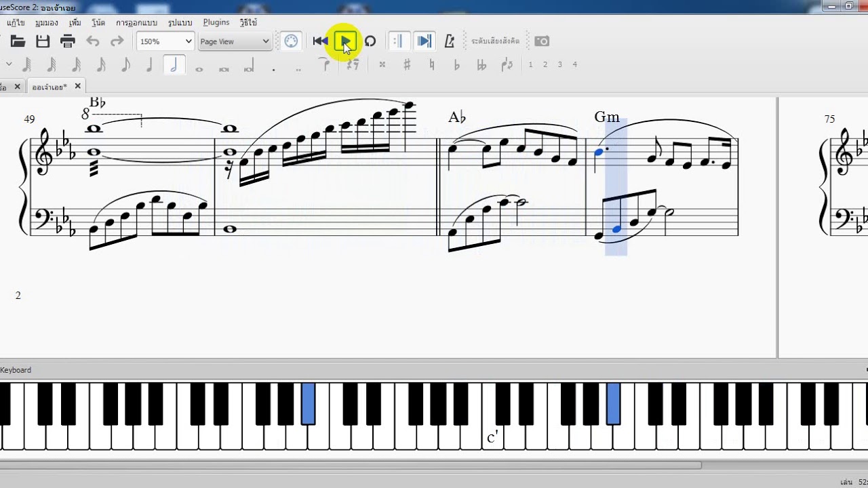This screenshot has height=488, width=868.
Task: Add a tie to the note
Action: [x=325, y=65]
